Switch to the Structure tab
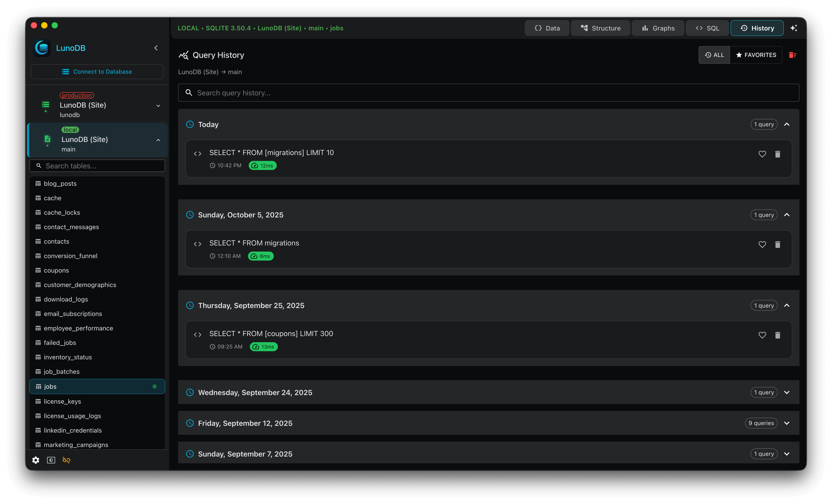Viewport: 832px width, 504px height. coord(600,28)
